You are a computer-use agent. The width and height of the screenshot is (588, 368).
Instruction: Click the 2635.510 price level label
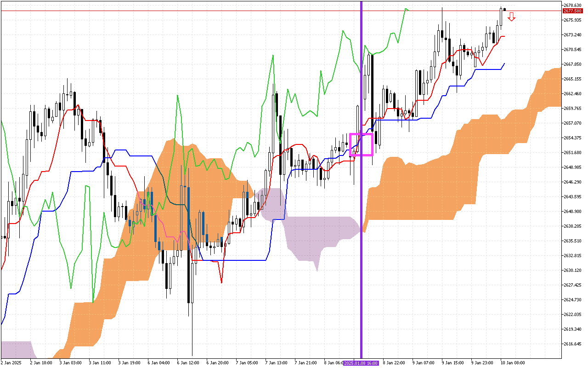click(x=572, y=241)
